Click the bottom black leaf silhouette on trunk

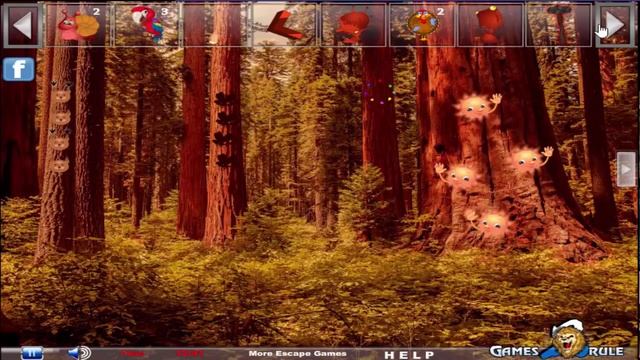pyautogui.click(x=224, y=160)
